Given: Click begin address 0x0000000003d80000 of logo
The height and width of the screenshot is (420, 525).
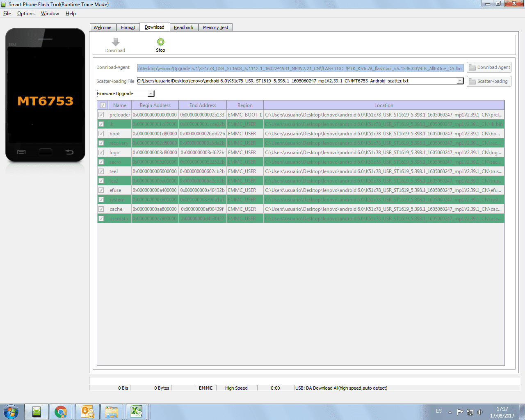Looking at the screenshot, I should pyautogui.click(x=155, y=153).
